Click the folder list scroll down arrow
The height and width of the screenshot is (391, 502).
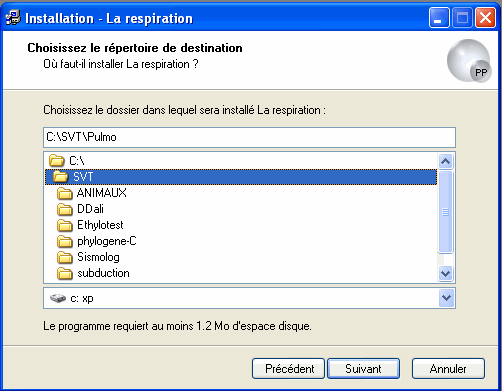pos(446,274)
